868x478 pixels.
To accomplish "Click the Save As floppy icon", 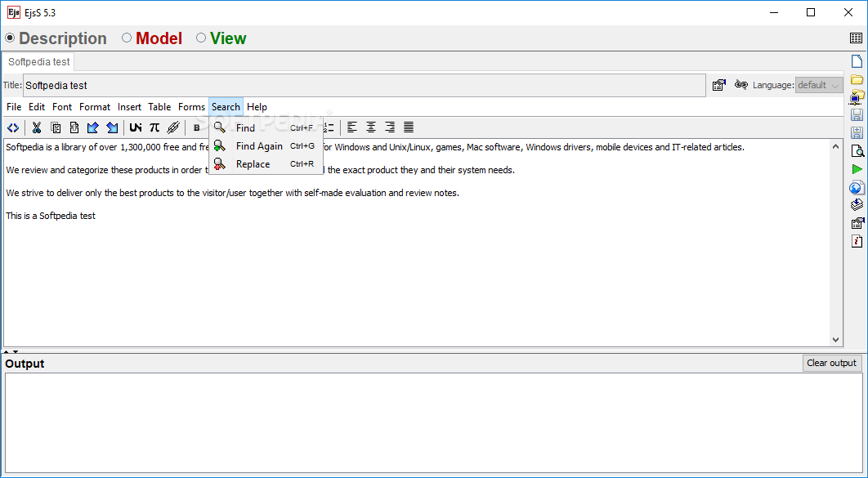I will (857, 132).
